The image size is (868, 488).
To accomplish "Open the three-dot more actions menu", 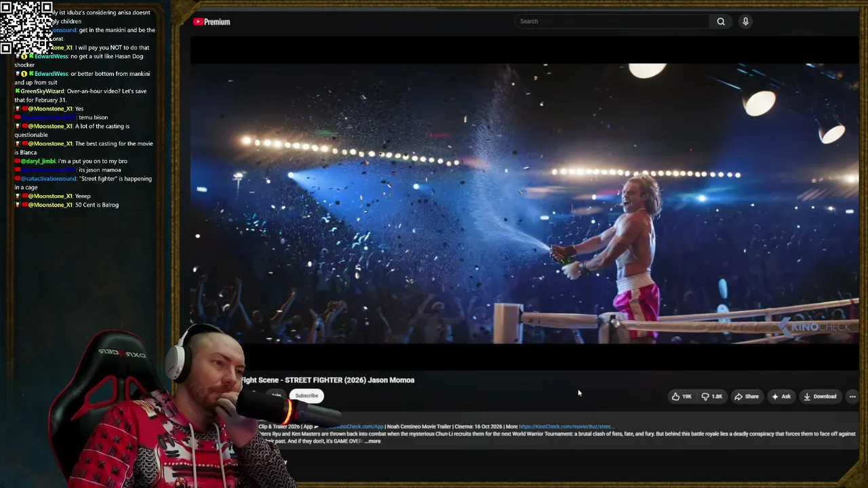I will pyautogui.click(x=852, y=396).
